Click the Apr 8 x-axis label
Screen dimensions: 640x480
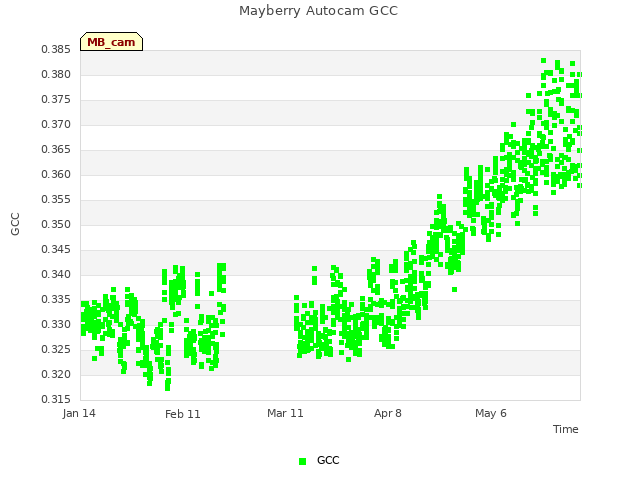pyautogui.click(x=388, y=413)
